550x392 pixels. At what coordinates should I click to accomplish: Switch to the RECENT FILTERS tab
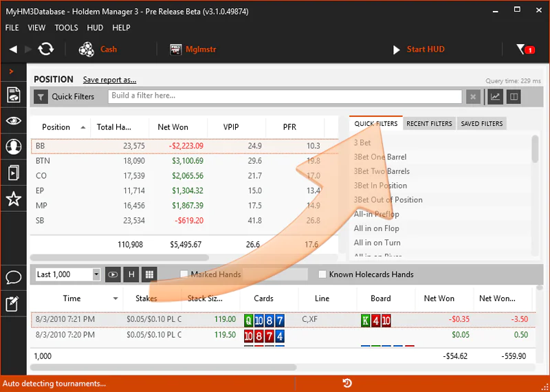click(x=429, y=124)
